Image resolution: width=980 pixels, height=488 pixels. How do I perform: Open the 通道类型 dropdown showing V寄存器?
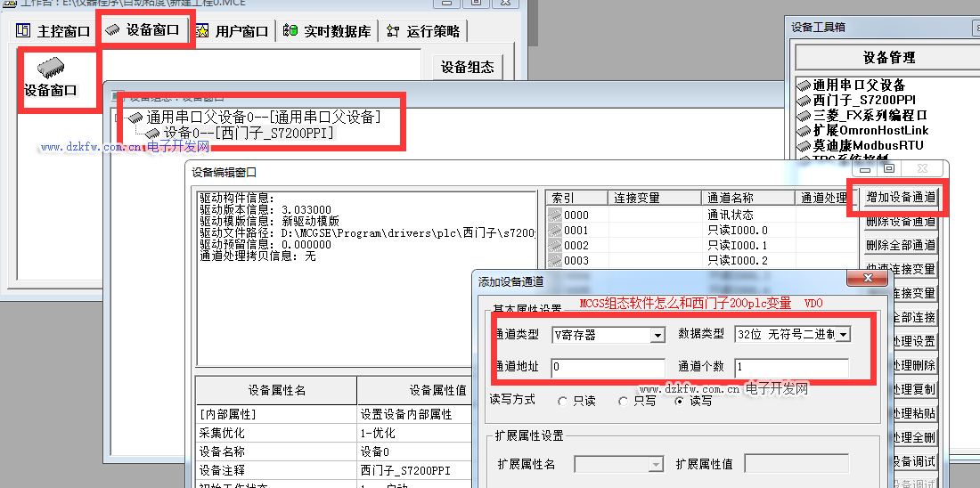(657, 335)
